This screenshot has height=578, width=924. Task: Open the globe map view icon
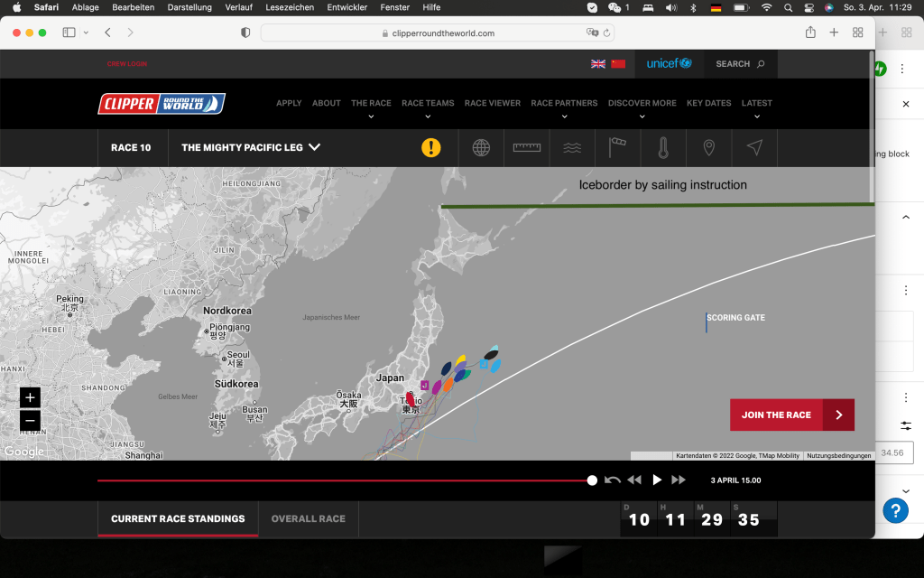click(x=482, y=147)
